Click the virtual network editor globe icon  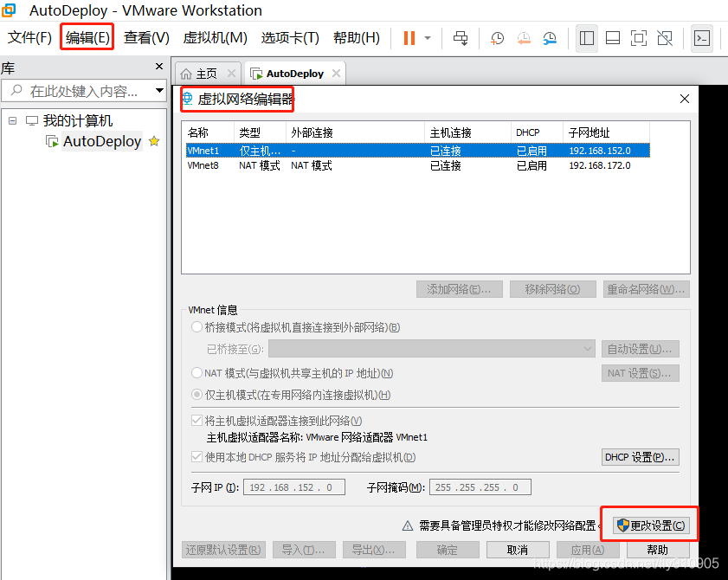[188, 99]
